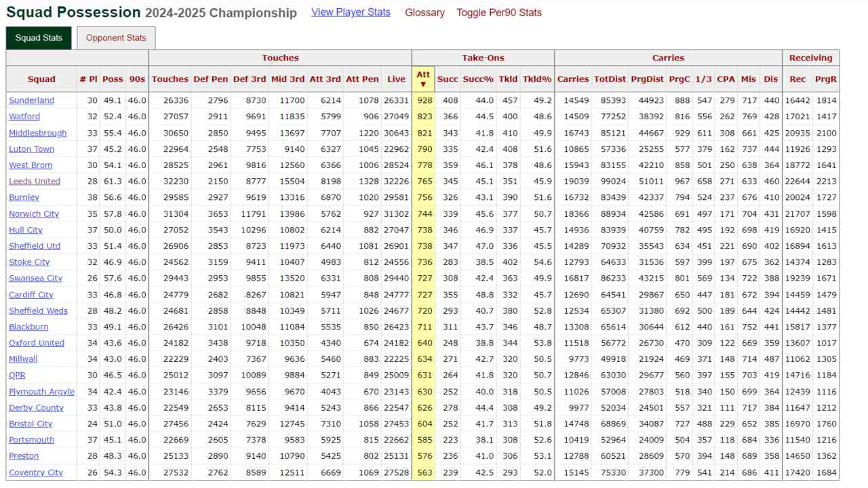868x488 pixels.
Task: Open the West Brom squad link
Action: point(31,165)
